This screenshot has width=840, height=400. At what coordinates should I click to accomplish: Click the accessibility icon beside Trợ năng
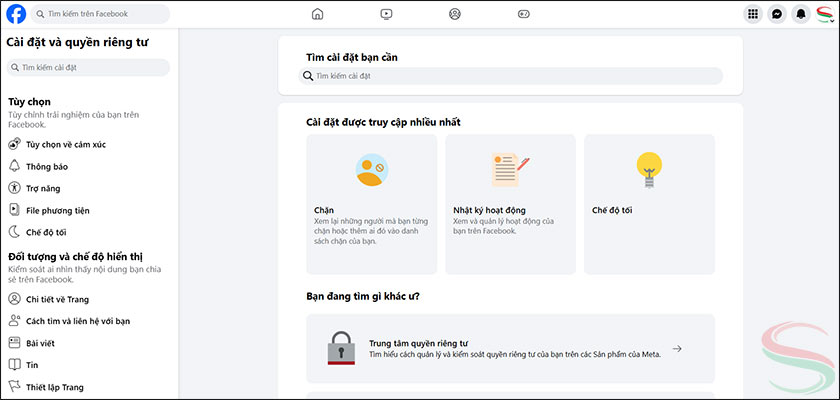coord(14,188)
